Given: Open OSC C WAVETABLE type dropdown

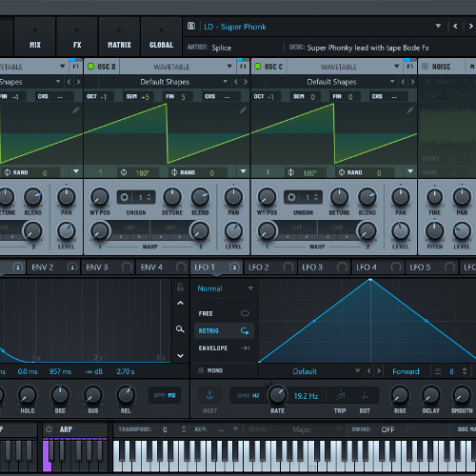Looking at the screenshot, I should tap(397, 67).
